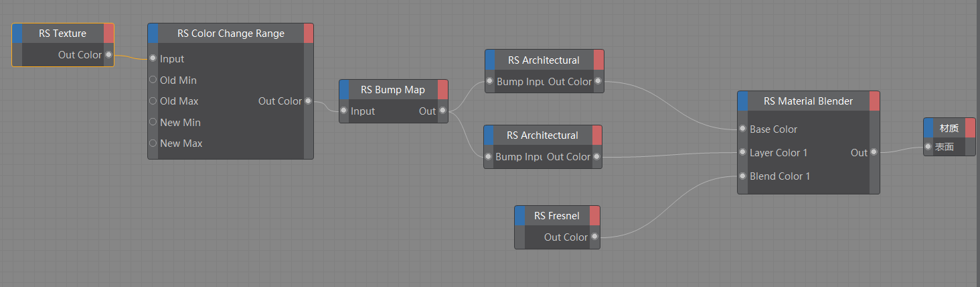Image resolution: width=980 pixels, height=287 pixels.
Task: Click the Old Min port
Action: click(x=153, y=80)
